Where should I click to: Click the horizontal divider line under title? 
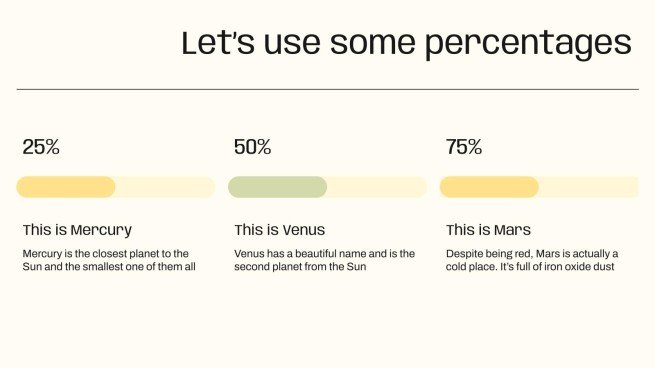click(x=328, y=89)
